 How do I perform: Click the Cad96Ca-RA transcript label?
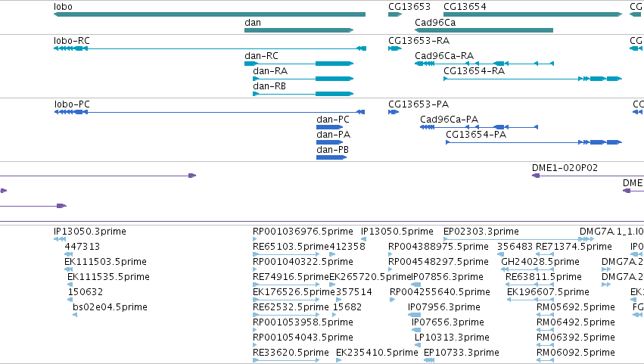(x=444, y=56)
